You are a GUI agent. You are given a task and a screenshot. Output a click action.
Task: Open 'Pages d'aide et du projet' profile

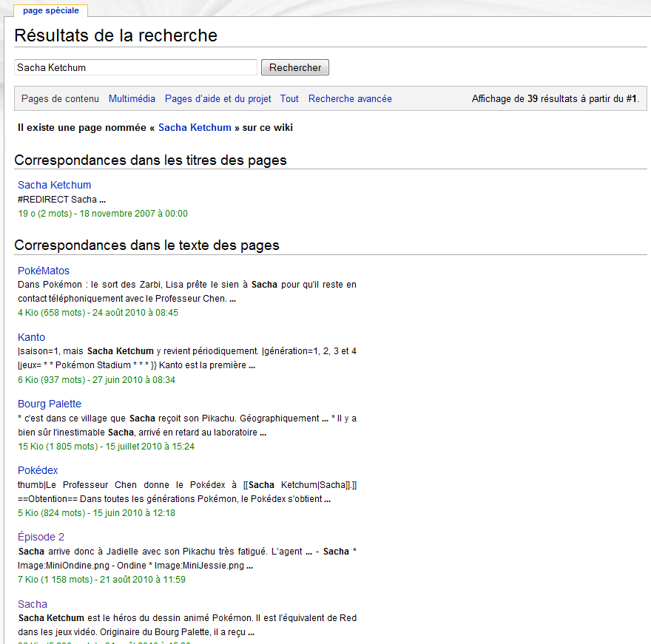(x=218, y=99)
